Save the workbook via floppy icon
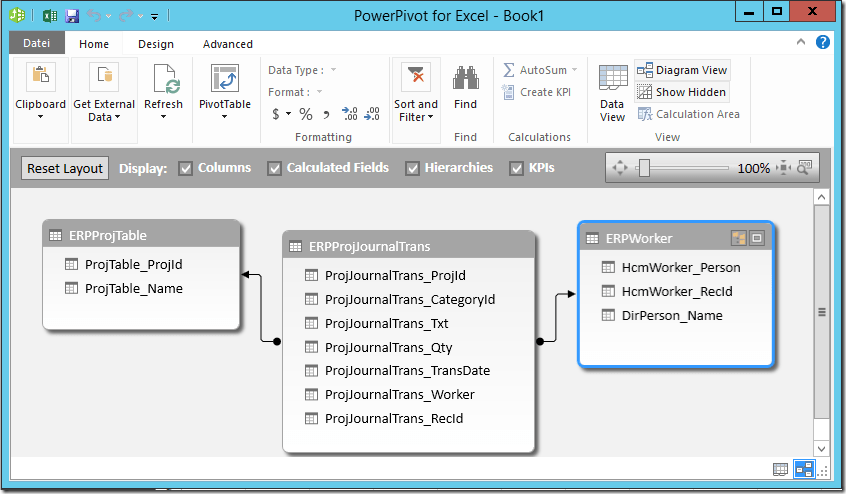Screen dimensions: 846x494 tap(72, 16)
